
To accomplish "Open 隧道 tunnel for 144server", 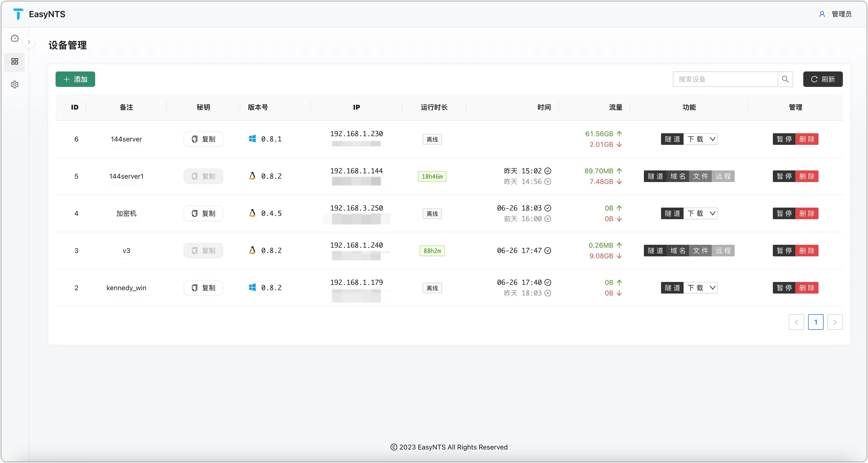I will point(672,139).
